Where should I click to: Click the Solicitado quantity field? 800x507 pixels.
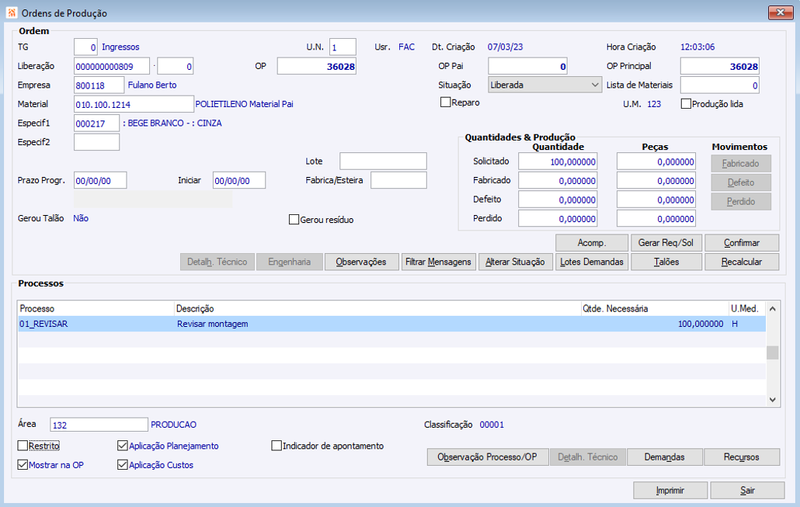[558, 162]
